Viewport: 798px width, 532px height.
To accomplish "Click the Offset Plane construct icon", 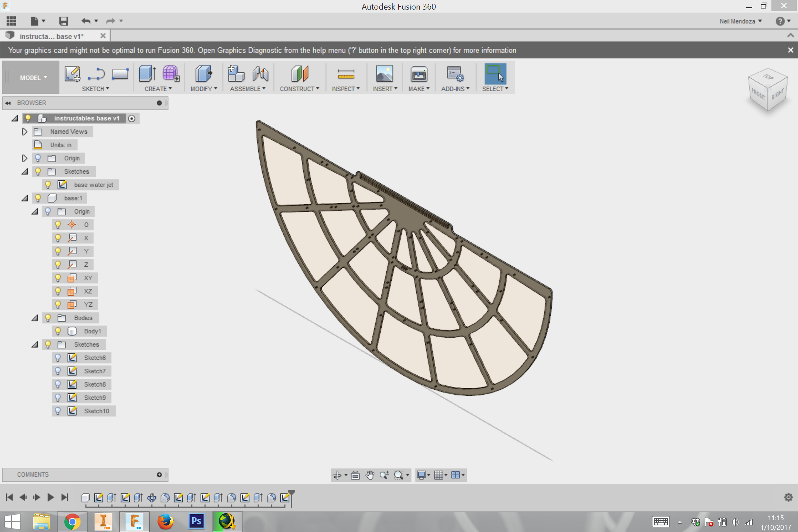I will (300, 74).
